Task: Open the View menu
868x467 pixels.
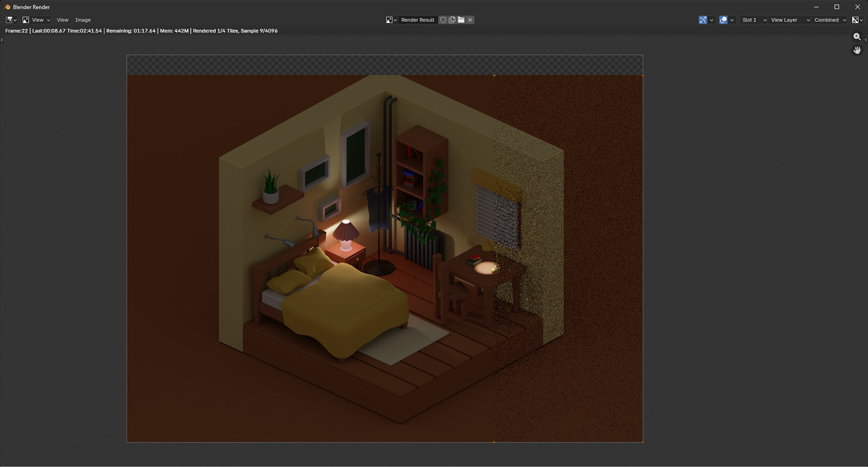Action: point(62,20)
